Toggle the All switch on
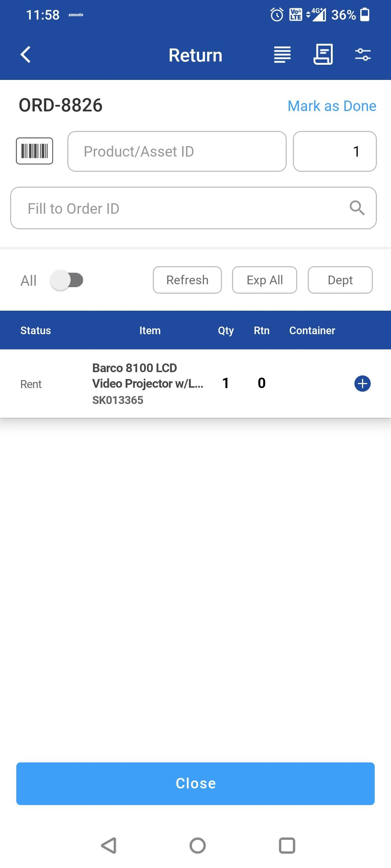 [x=67, y=280]
